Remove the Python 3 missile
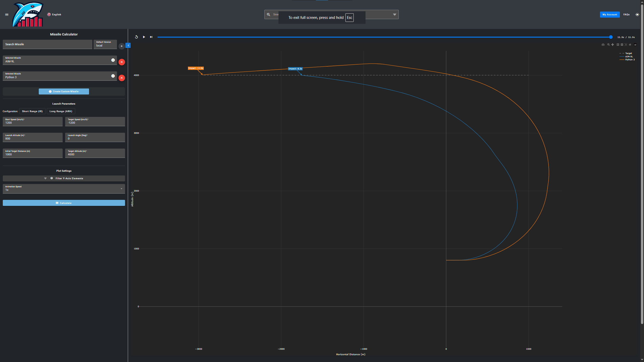Viewport: 644px width, 362px height. [122, 78]
